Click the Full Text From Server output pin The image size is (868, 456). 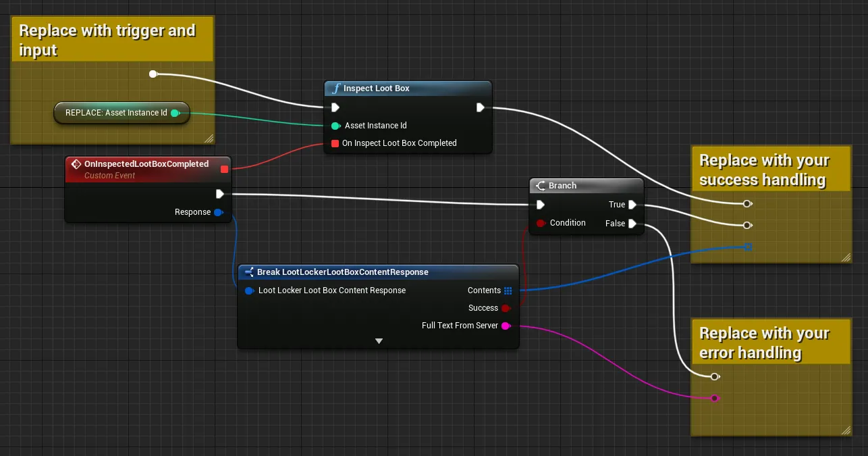pos(506,326)
